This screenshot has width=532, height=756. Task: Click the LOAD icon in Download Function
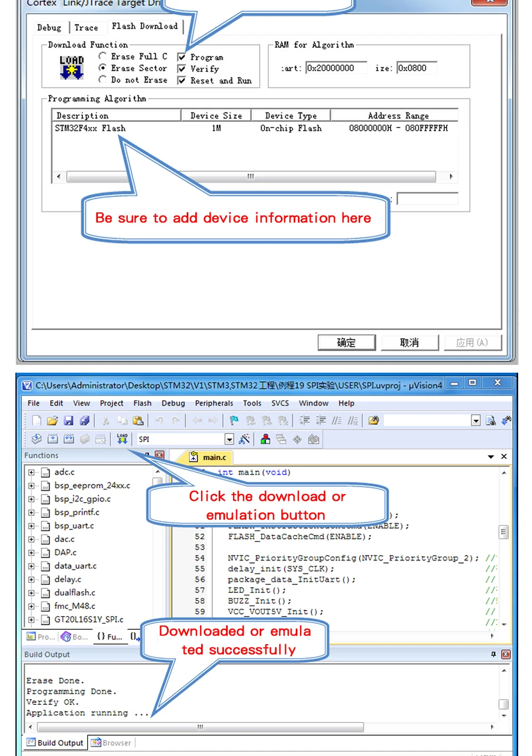[x=72, y=68]
